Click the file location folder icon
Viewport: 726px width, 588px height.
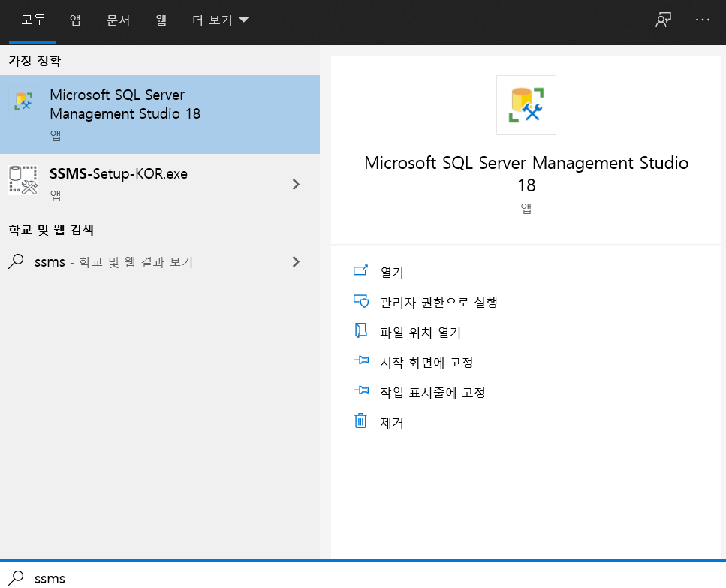[360, 330]
